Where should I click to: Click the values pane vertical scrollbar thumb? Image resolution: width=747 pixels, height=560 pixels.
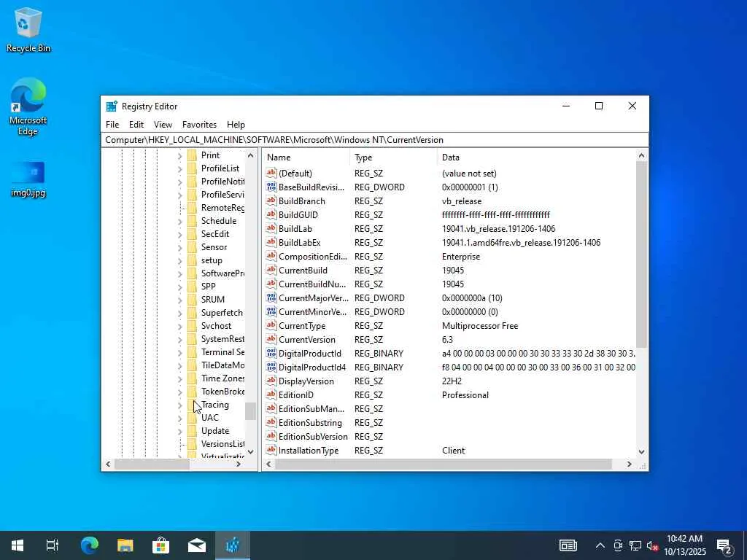[641, 254]
